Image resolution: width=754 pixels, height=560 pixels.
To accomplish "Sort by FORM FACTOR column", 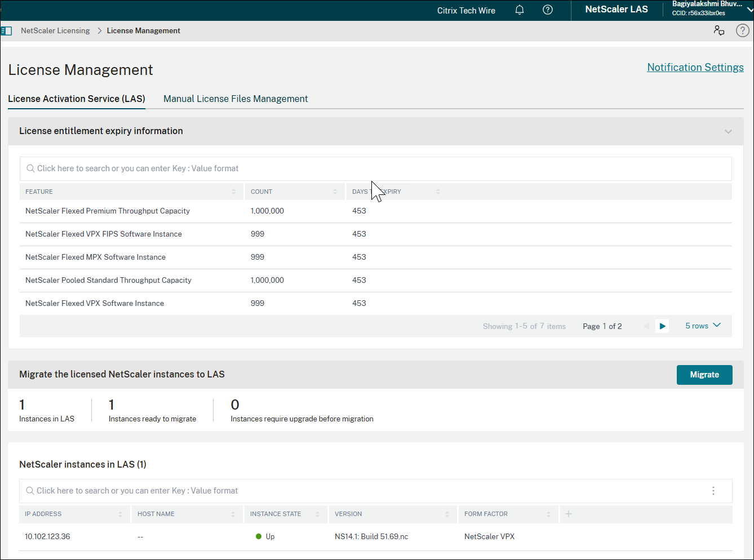I will point(548,514).
